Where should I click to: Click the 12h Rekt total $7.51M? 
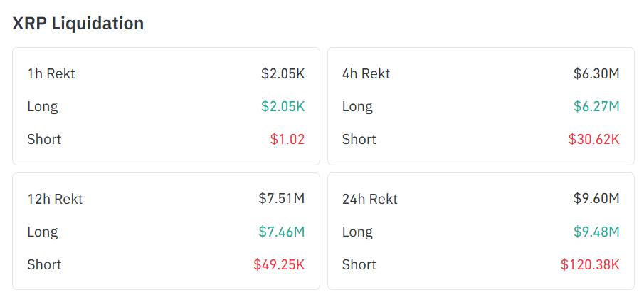click(282, 199)
